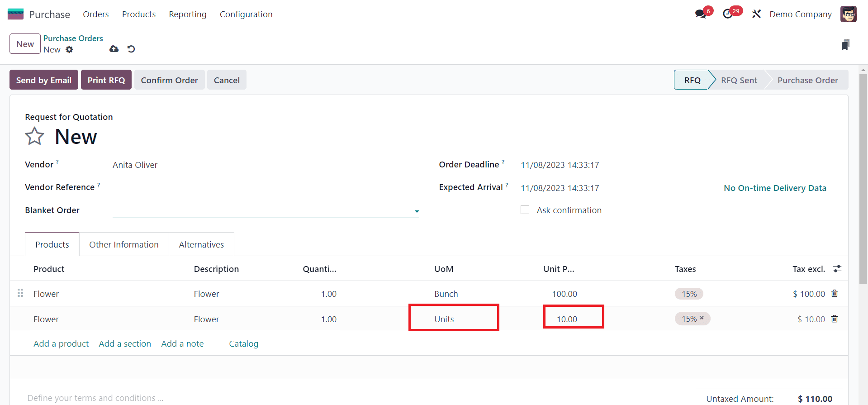
Task: Grab the drag handle on first Flower row
Action: pyautogui.click(x=20, y=293)
